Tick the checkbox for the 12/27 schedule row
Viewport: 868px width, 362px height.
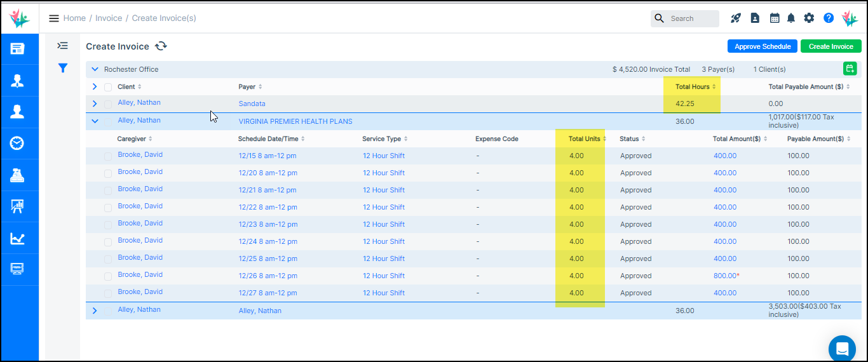[108, 293]
